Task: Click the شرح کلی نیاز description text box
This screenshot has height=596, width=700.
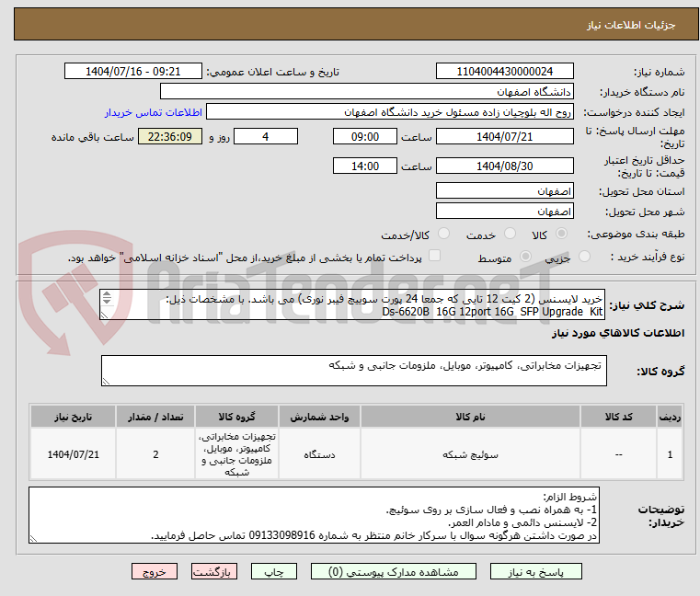Action: [352, 304]
